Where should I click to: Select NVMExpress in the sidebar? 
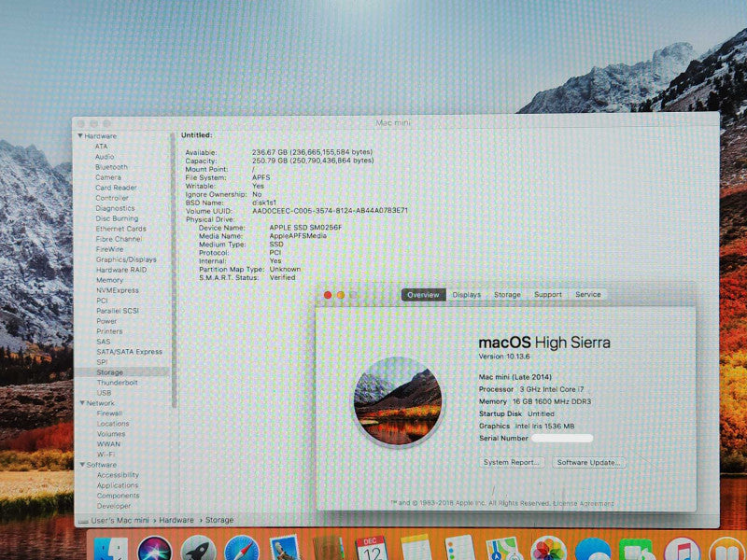(x=118, y=290)
